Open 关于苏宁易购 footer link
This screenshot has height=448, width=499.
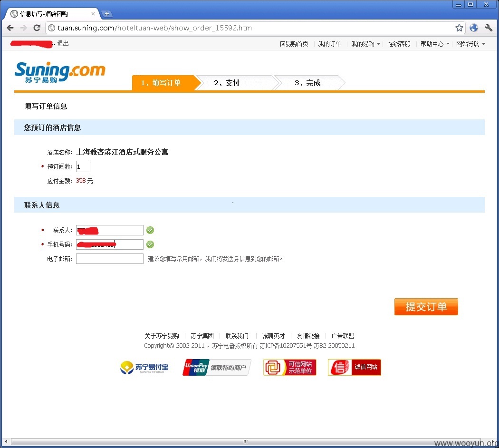pyautogui.click(x=162, y=336)
